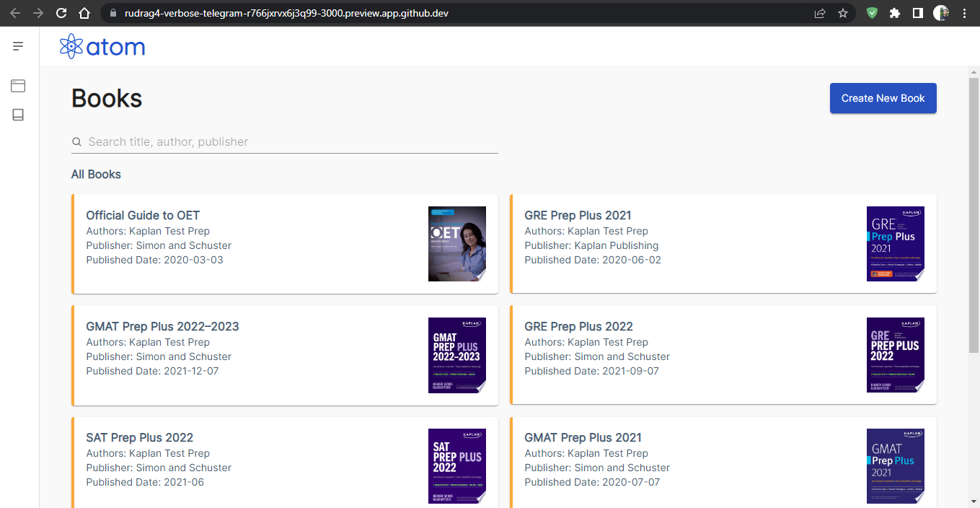Click "Published Date: 2021-09-07" text

point(591,371)
